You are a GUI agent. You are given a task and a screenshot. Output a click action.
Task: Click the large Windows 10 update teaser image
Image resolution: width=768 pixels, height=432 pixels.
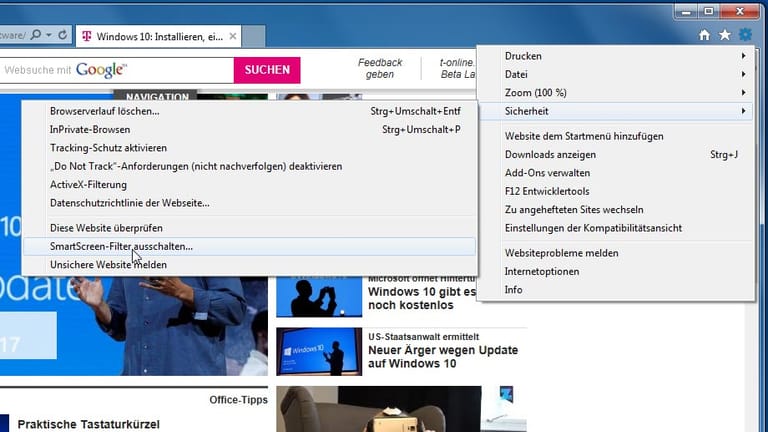pos(134,326)
